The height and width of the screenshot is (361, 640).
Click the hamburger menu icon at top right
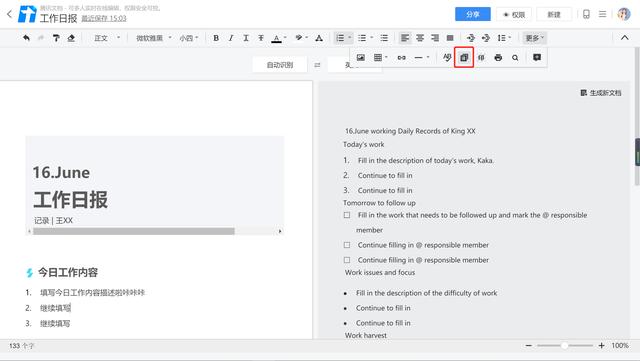tap(602, 14)
